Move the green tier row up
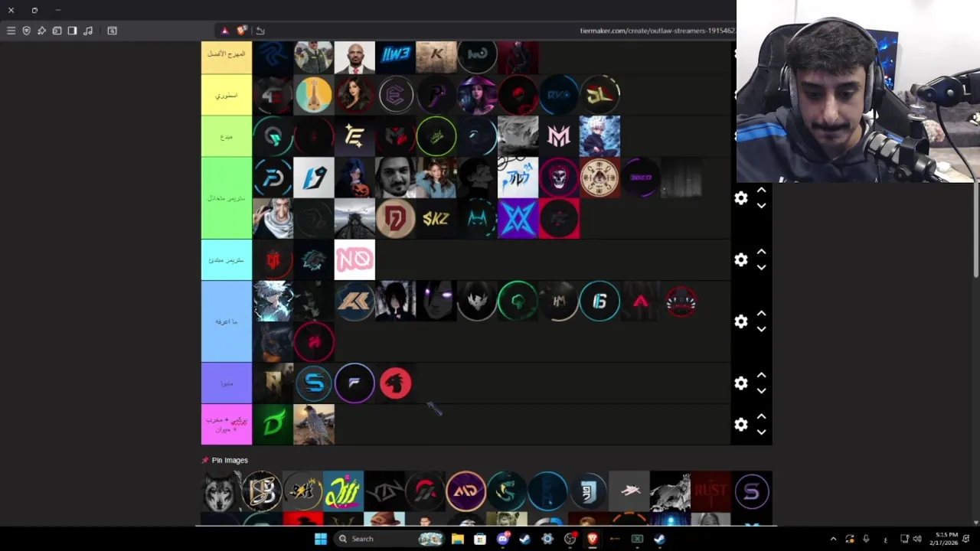 pos(761,190)
